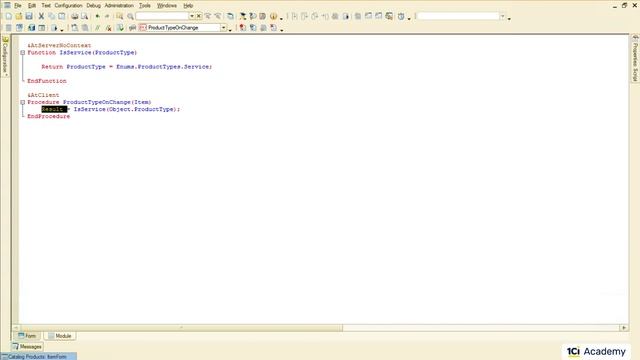
Task: Open the right-side Properties panel tab
Action: click(x=635, y=58)
